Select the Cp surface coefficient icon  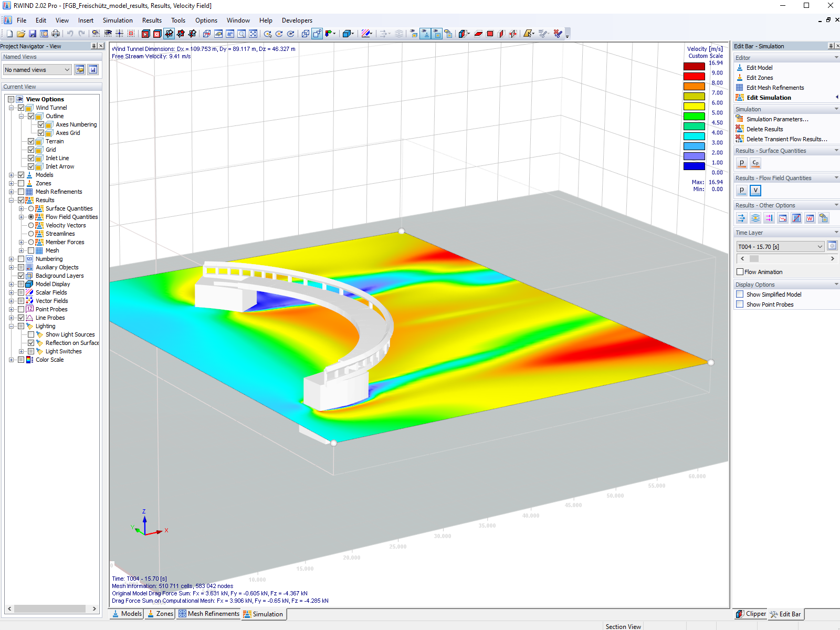pyautogui.click(x=755, y=163)
